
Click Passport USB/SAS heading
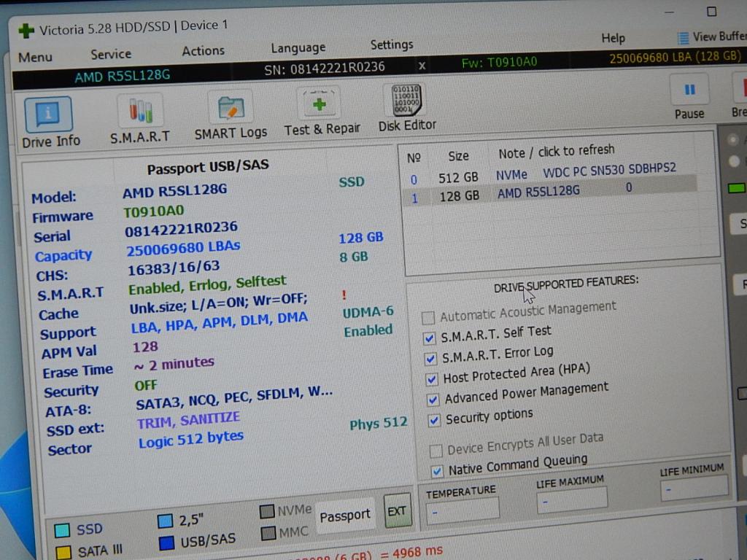(x=208, y=167)
